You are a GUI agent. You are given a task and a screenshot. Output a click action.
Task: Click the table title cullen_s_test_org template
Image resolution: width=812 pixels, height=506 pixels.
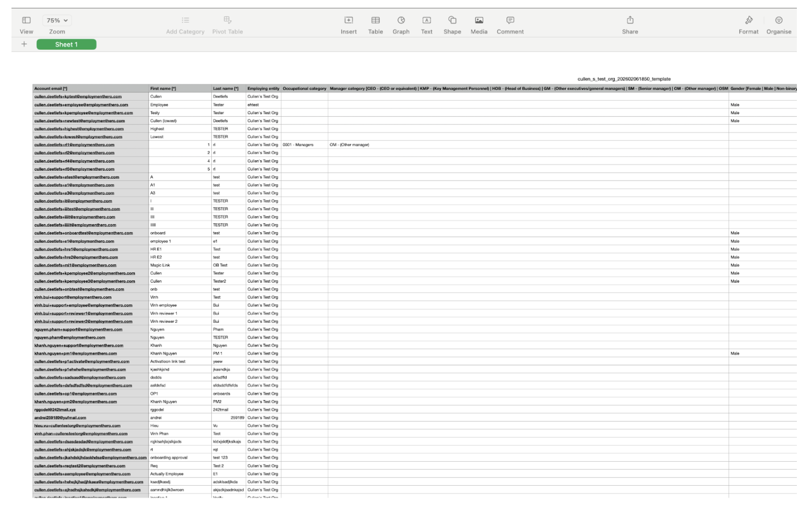(x=624, y=79)
